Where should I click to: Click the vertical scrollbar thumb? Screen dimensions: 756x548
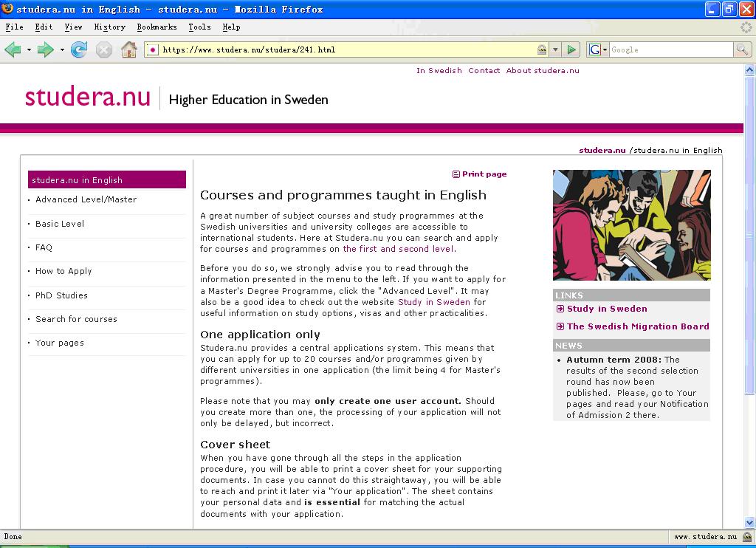(x=749, y=234)
